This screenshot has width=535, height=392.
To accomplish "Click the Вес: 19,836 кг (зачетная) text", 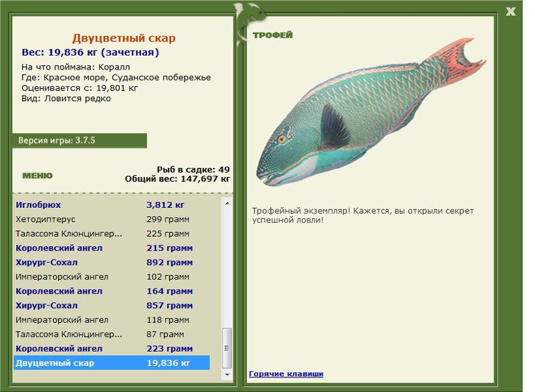I will point(90,52).
